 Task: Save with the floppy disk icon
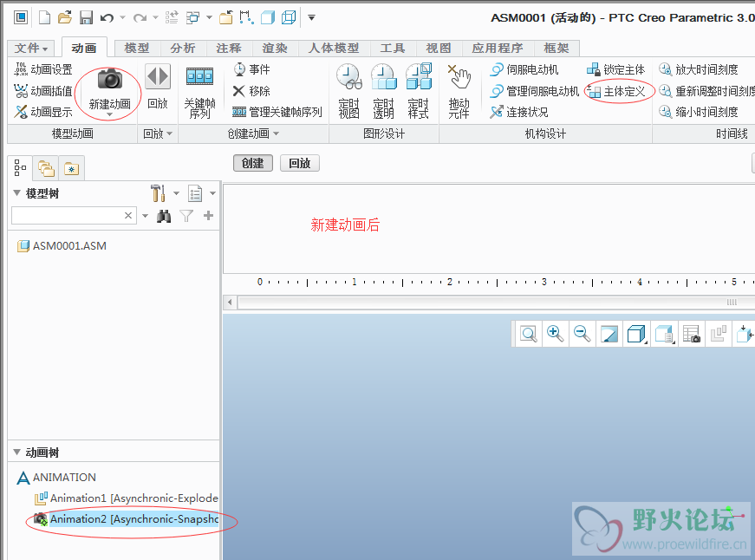coord(86,18)
